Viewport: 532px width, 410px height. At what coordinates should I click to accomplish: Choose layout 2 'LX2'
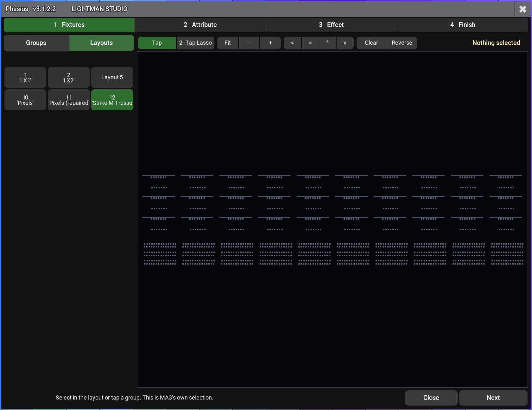coord(69,78)
